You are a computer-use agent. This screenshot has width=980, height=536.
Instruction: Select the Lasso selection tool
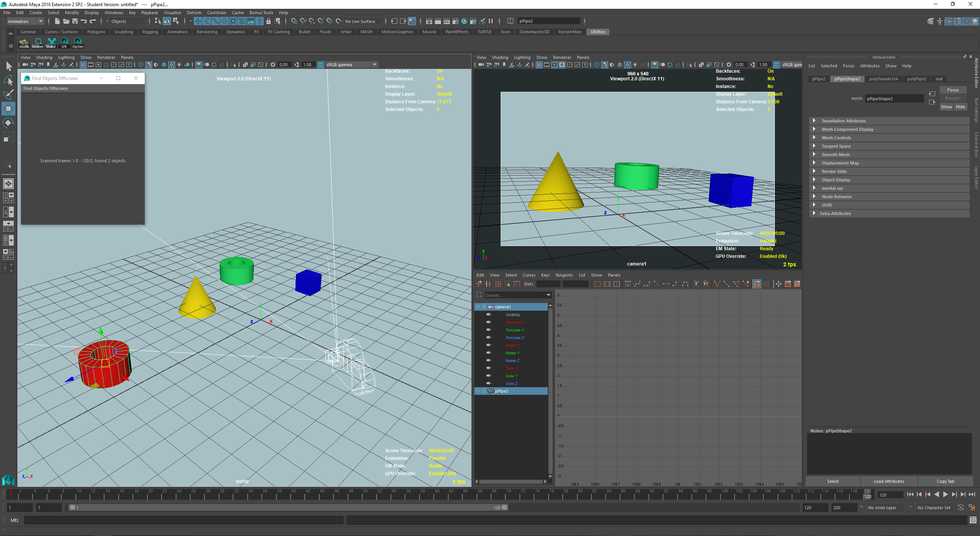(8, 80)
